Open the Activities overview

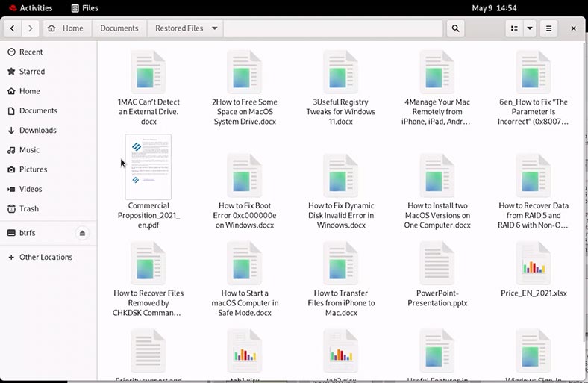click(x=31, y=8)
